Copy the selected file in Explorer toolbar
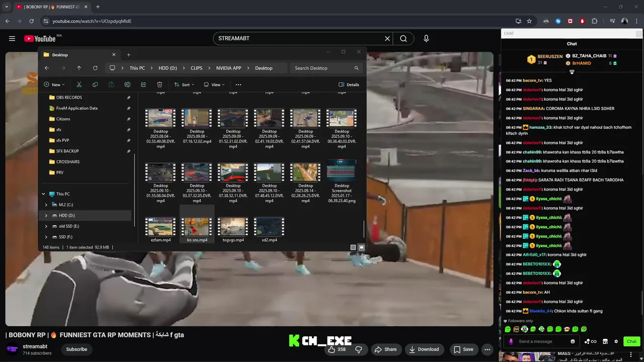The height and width of the screenshot is (362, 644). pos(95,84)
